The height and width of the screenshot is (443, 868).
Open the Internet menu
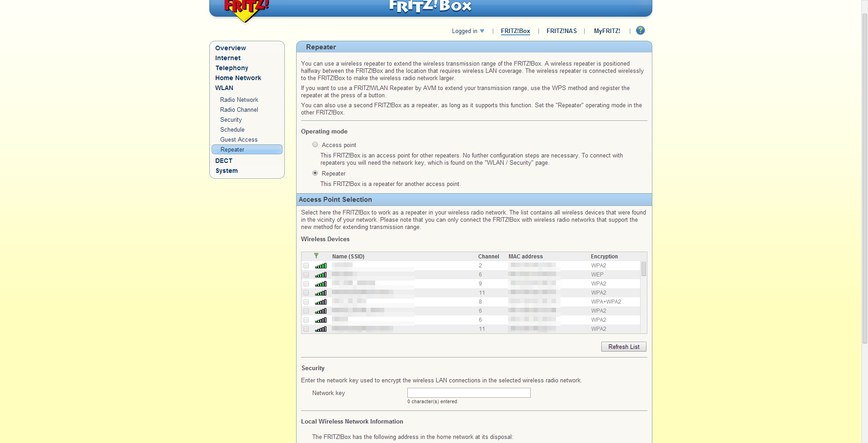[x=228, y=58]
